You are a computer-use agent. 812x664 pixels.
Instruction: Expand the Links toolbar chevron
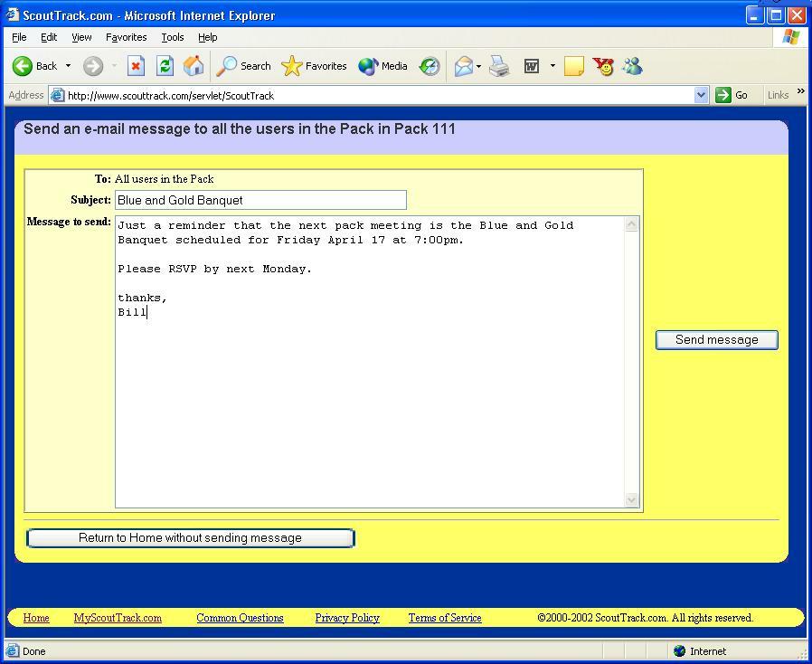(801, 91)
